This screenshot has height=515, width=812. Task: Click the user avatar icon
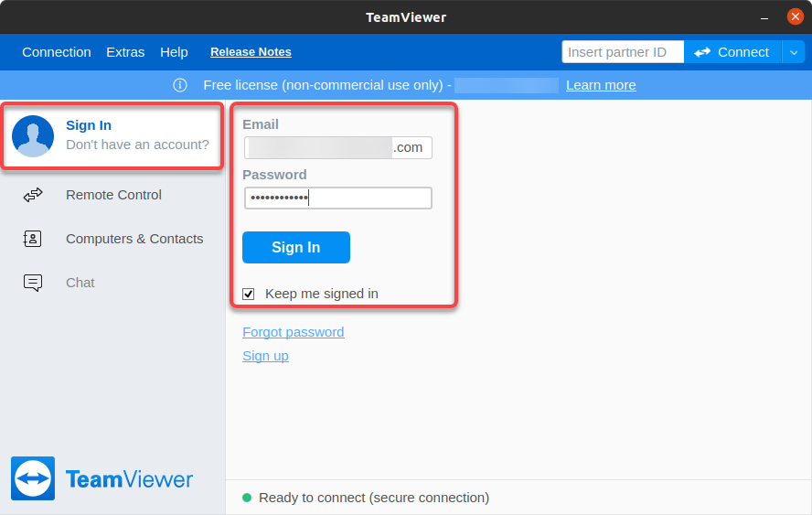[33, 136]
